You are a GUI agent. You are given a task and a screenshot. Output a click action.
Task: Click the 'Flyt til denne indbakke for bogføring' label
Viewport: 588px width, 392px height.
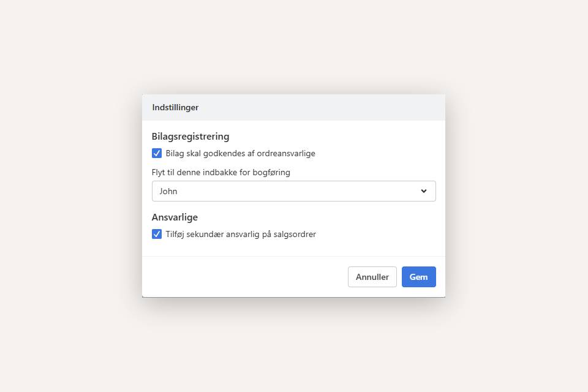221,172
